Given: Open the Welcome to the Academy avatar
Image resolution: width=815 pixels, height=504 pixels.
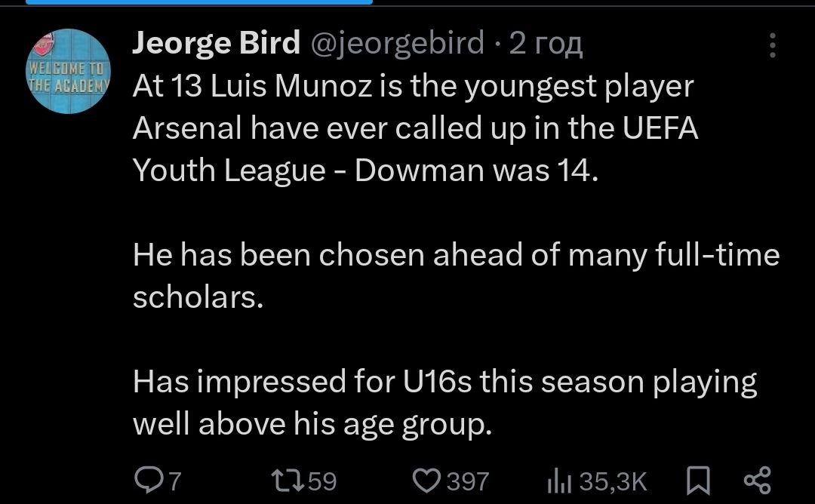Looking at the screenshot, I should 69,71.
